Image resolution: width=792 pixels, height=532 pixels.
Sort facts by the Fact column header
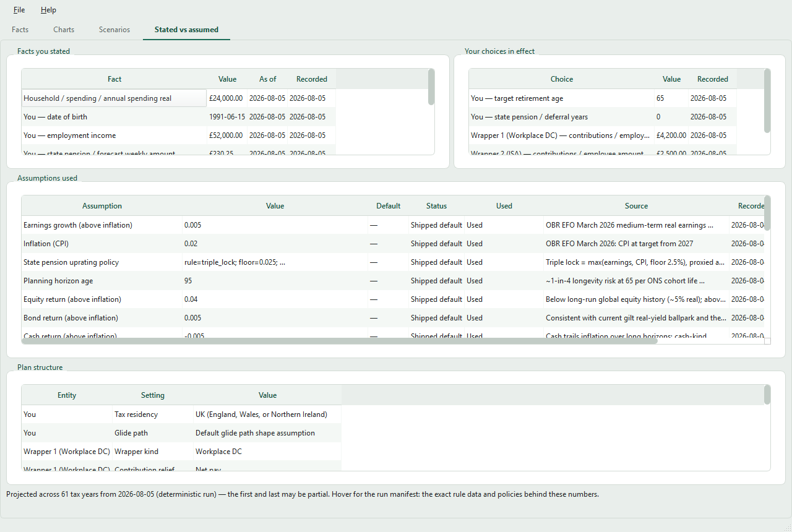(x=114, y=79)
